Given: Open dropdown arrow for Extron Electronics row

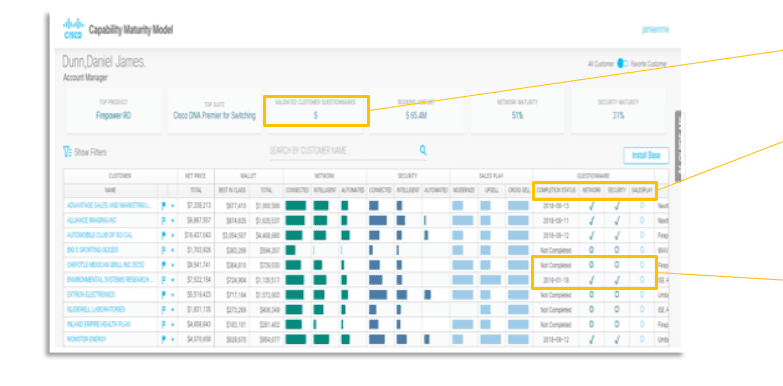Looking at the screenshot, I should (173, 296).
